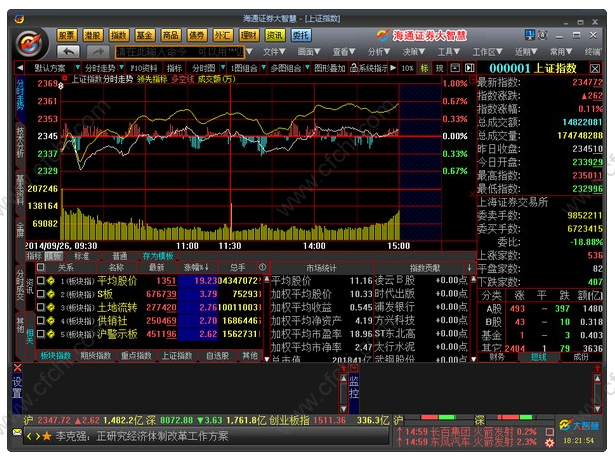
Task: Click the panel layout icon after 现
Action: pos(455,68)
